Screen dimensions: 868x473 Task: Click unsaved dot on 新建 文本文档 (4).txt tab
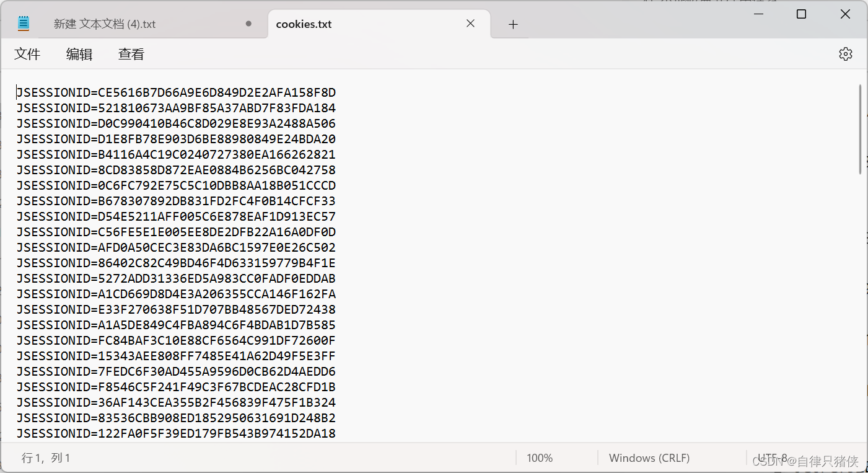pyautogui.click(x=248, y=24)
